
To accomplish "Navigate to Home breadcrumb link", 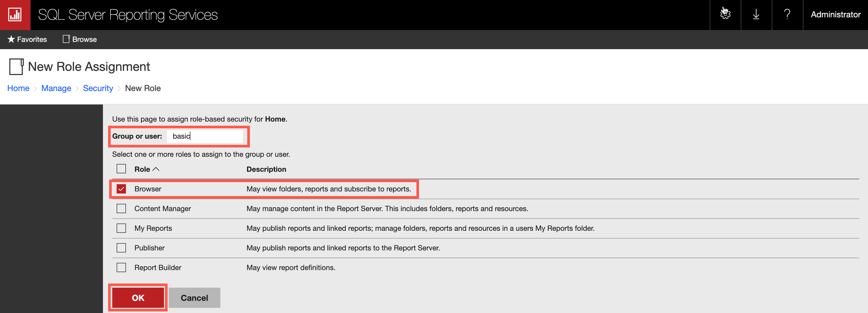I will coord(18,88).
